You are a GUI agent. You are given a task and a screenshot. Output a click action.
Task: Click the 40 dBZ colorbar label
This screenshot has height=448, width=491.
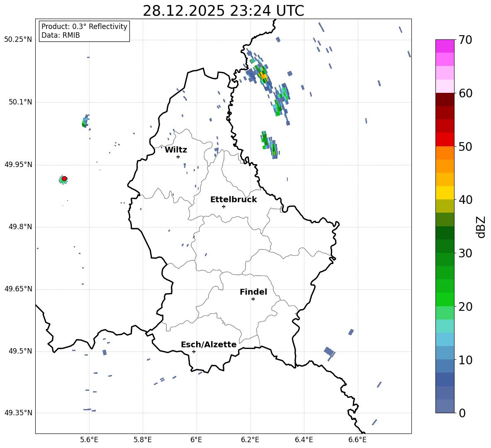pos(465,200)
